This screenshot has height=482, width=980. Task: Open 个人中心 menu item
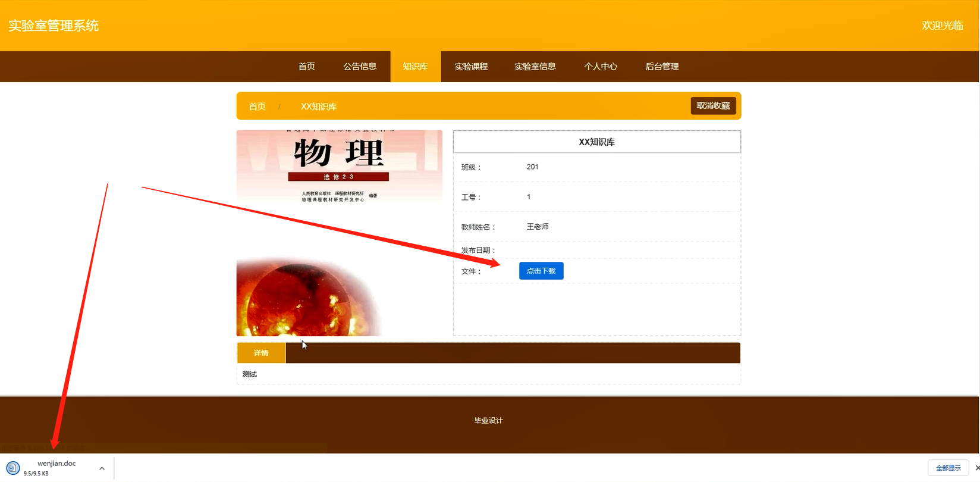601,67
